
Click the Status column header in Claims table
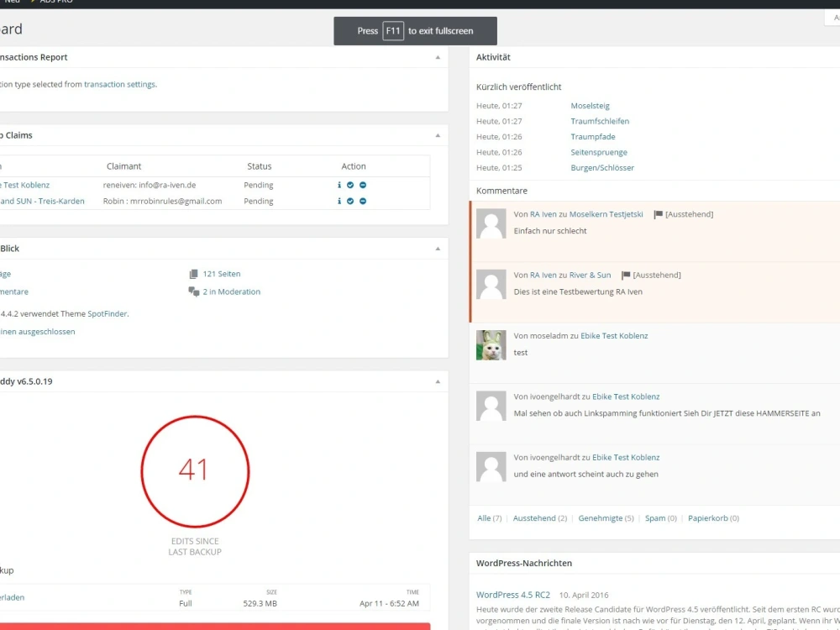(x=260, y=166)
